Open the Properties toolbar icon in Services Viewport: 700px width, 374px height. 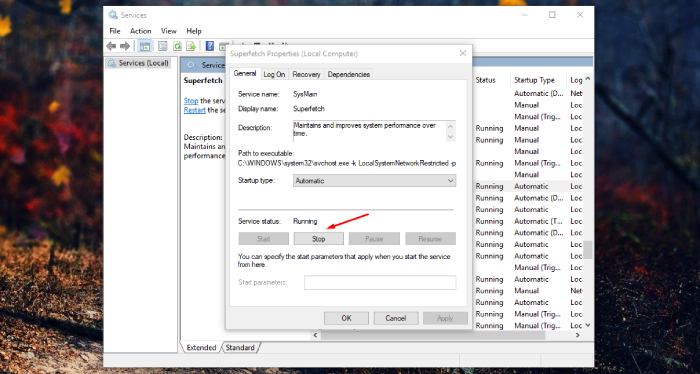[162, 46]
